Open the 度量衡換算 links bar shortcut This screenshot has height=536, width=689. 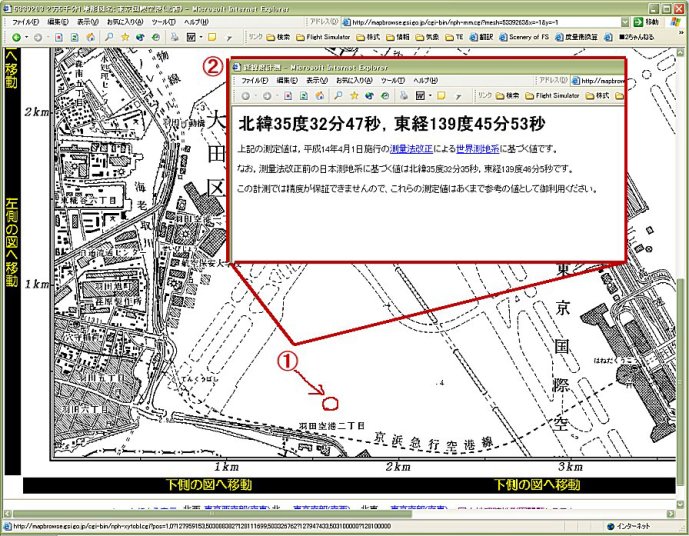coord(586,37)
